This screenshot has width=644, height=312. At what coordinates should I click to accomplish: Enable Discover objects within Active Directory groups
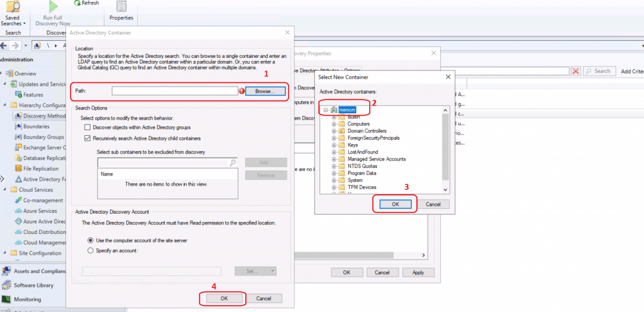coord(87,128)
